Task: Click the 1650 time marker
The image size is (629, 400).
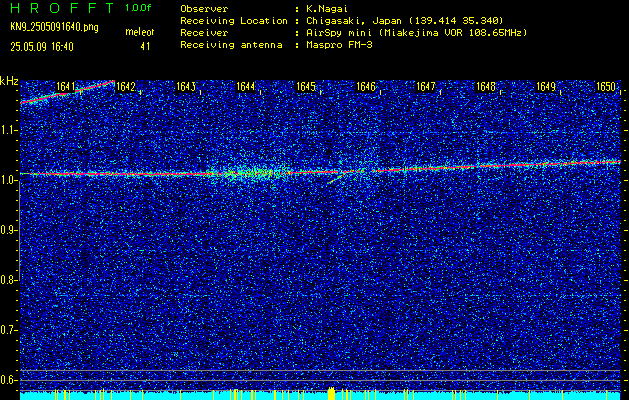Action: (606, 87)
